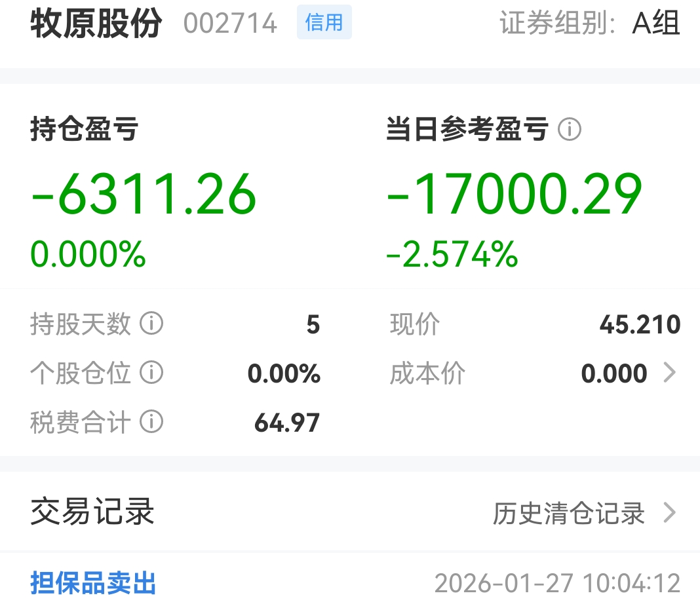Tap the 成本价 label

tap(428, 373)
